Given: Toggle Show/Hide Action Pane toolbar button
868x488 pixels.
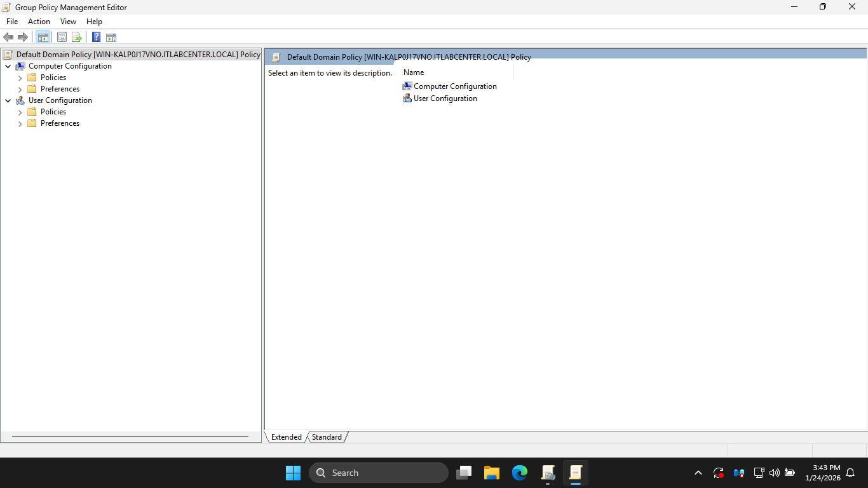Looking at the screenshot, I should (111, 37).
